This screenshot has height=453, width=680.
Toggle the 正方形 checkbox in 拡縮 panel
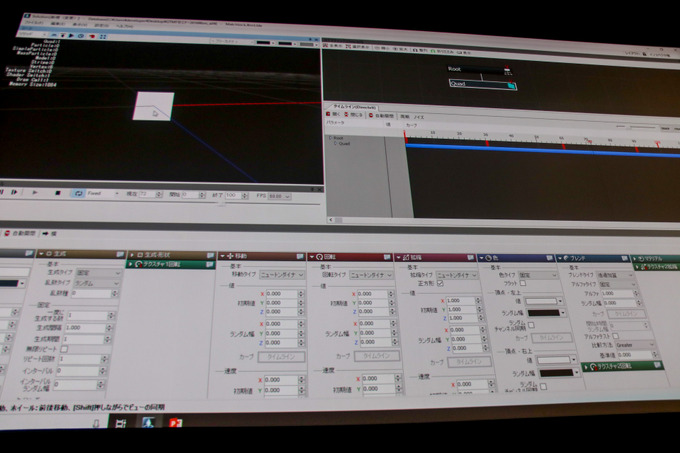click(x=439, y=283)
